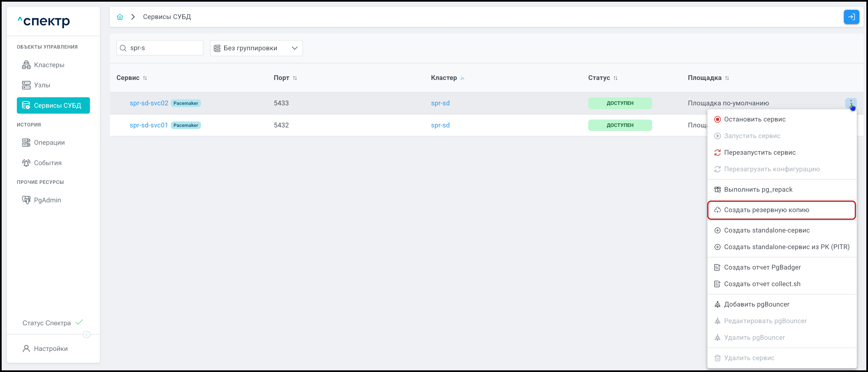Open the three-dot actions menu for spr-sd-svc02
The height and width of the screenshot is (372, 868).
point(850,103)
